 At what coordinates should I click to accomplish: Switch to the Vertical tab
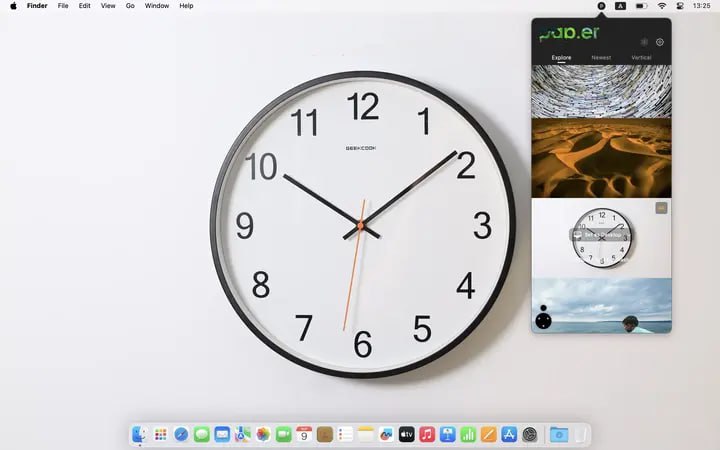pos(641,58)
